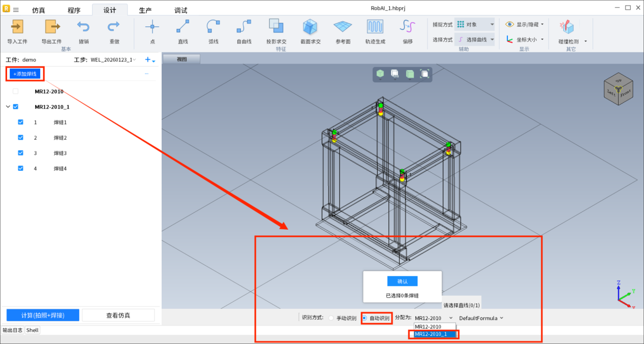644x344 pixels.
Task: Collapse the MR12-2010_1 tree node
Action: (8, 107)
